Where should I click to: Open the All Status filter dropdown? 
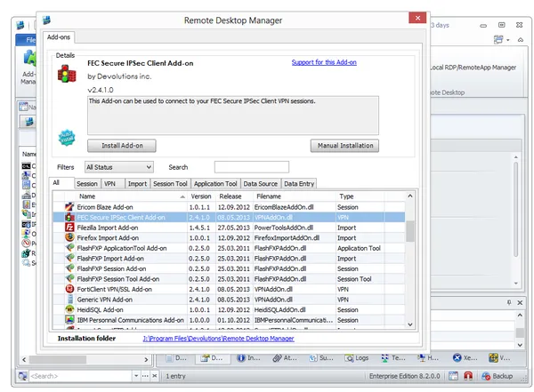[119, 167]
